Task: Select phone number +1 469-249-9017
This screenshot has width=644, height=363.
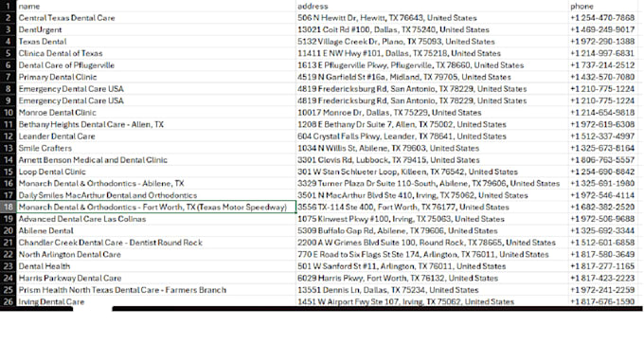Action: 606,29
